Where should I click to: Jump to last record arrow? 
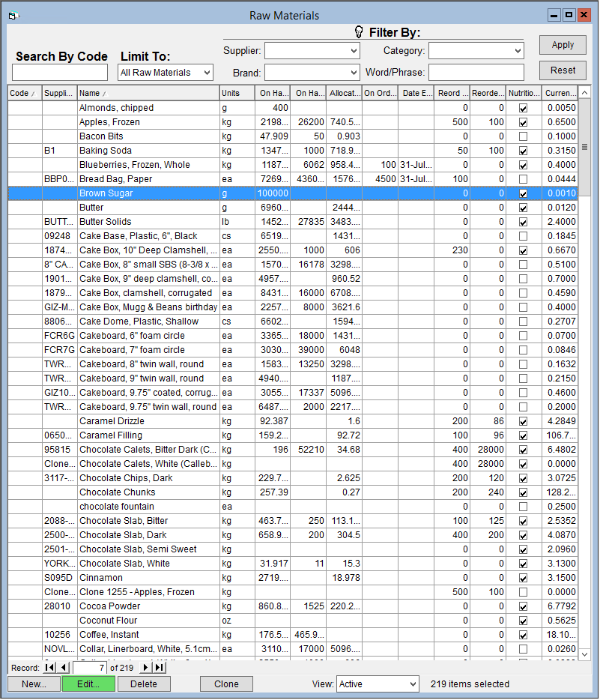pyautogui.click(x=159, y=668)
